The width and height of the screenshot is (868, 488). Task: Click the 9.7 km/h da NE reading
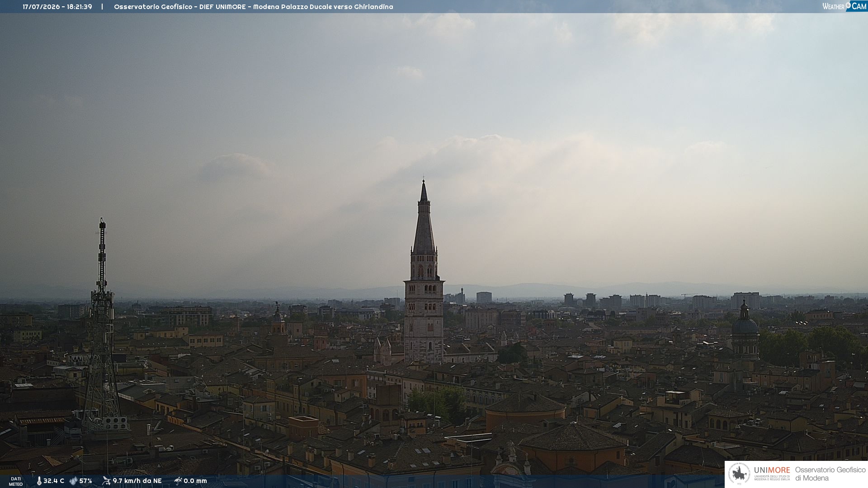[137, 481]
